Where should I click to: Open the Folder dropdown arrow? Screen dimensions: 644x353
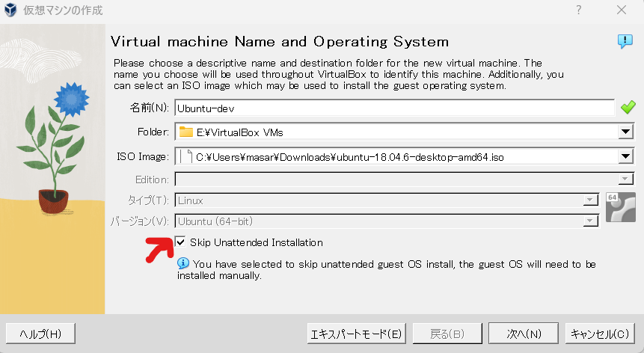pyautogui.click(x=625, y=132)
